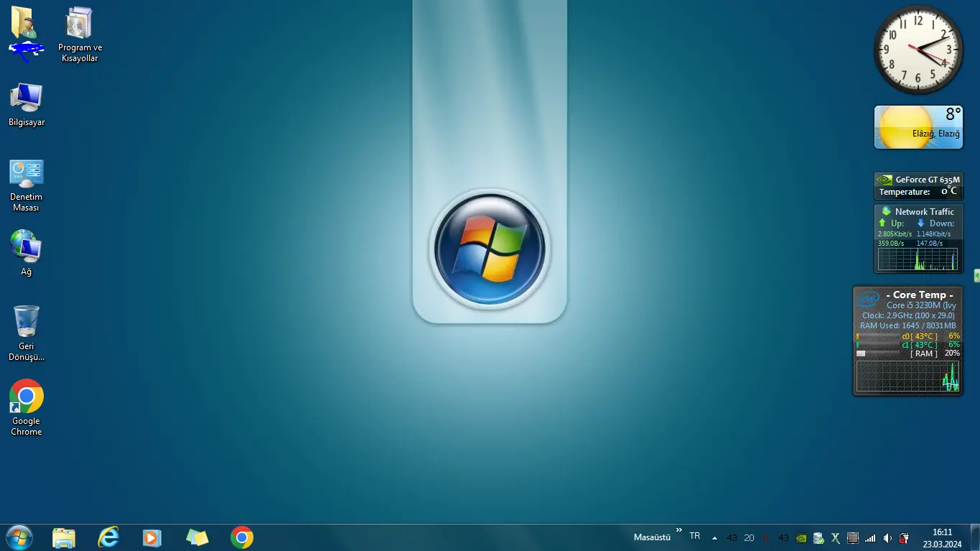Click the GeForce GT 635M temperature gadget
This screenshot has width=980, height=551.
918,186
